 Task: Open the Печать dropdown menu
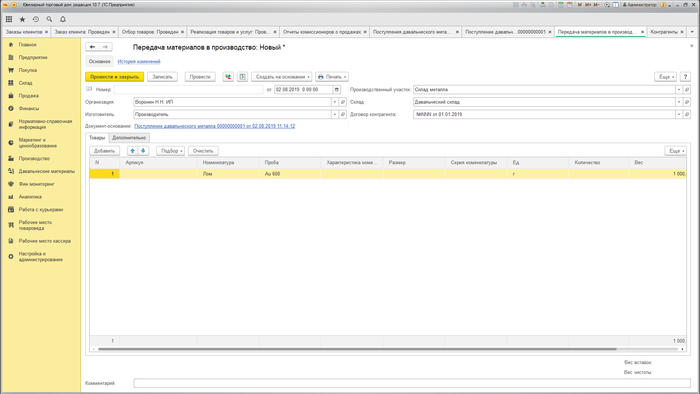point(332,77)
